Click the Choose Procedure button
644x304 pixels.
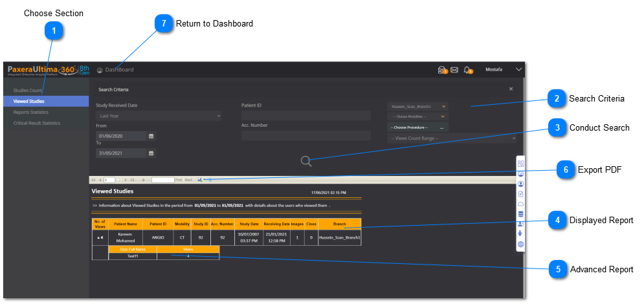point(417,127)
